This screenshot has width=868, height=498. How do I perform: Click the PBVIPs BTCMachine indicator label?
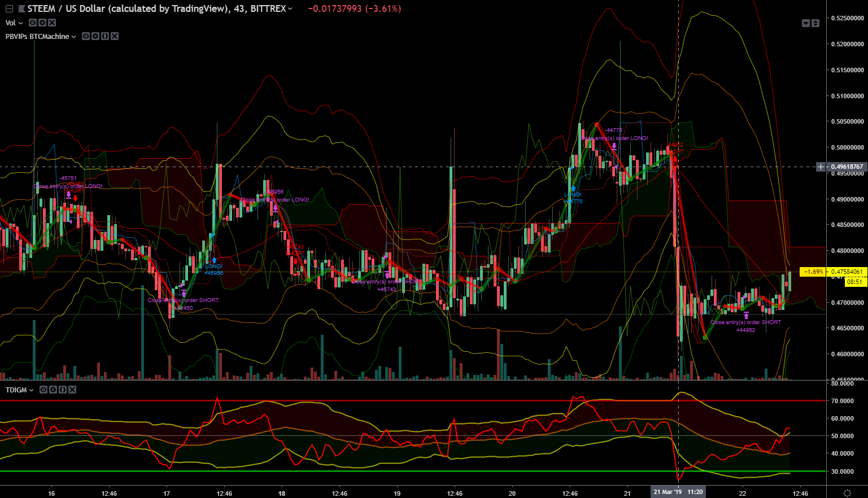[x=37, y=37]
